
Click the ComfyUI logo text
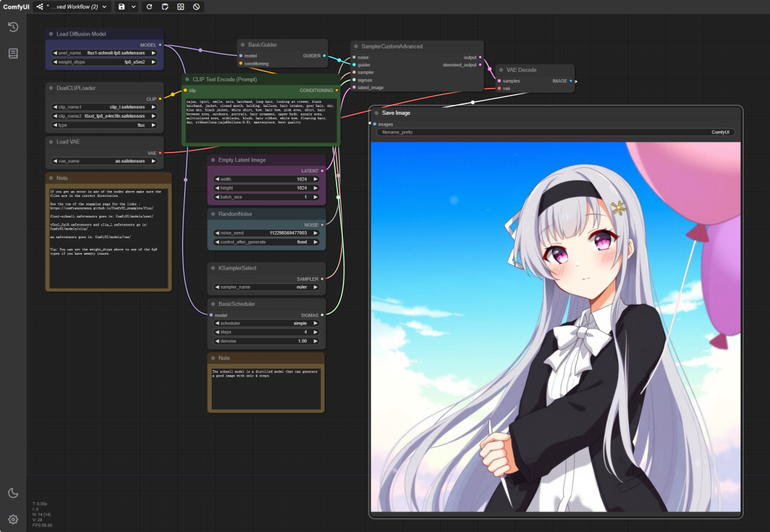click(x=16, y=7)
